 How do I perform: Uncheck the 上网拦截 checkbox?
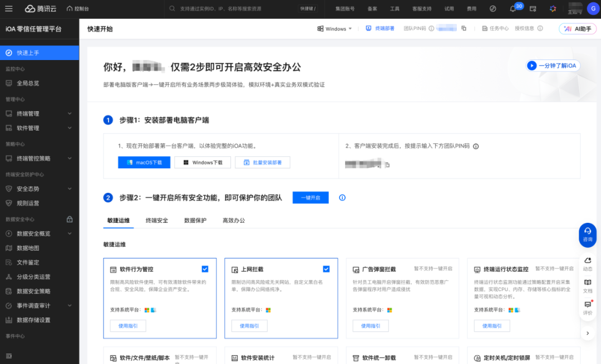pos(326,269)
